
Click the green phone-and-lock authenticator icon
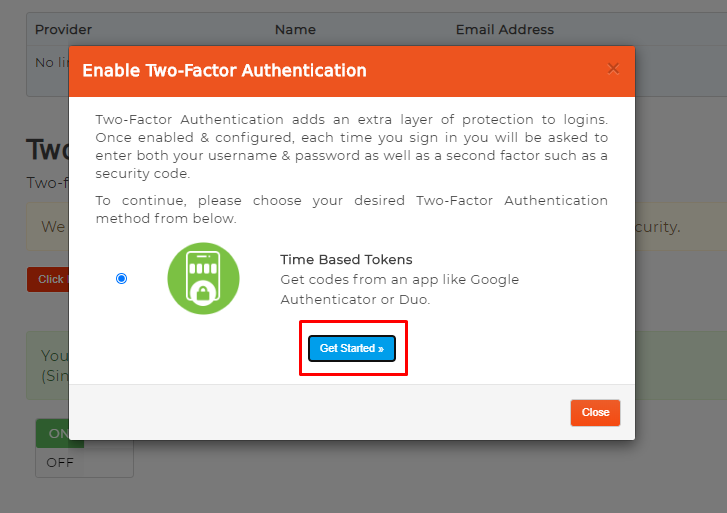point(203,279)
